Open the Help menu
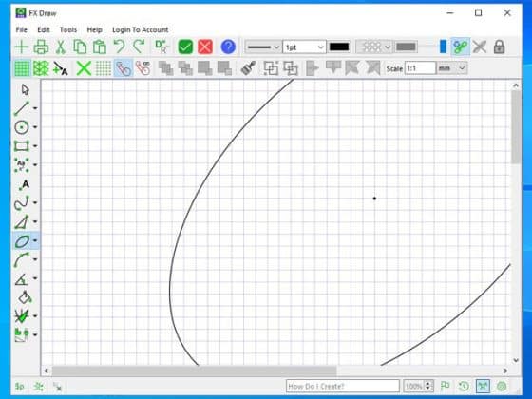 [x=95, y=29]
